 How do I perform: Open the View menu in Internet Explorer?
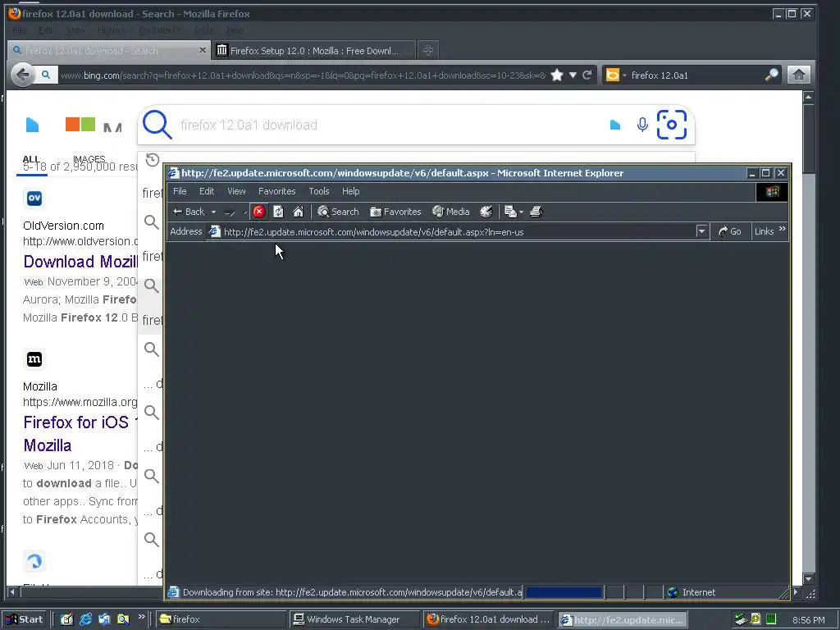[x=236, y=191]
